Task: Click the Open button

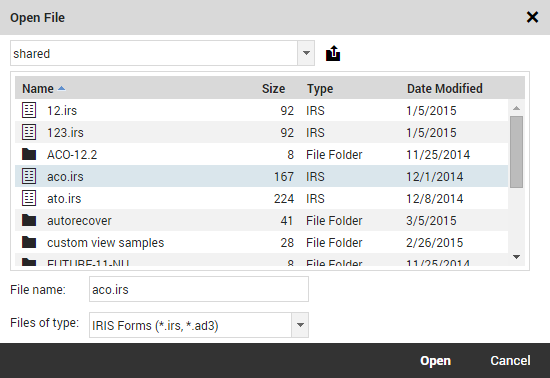Action: pos(435,360)
